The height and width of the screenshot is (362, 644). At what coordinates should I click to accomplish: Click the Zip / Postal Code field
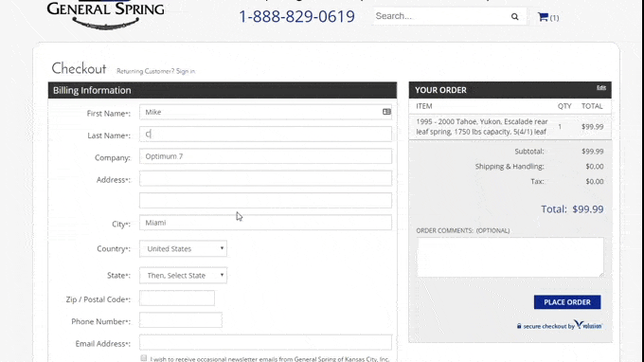click(177, 298)
